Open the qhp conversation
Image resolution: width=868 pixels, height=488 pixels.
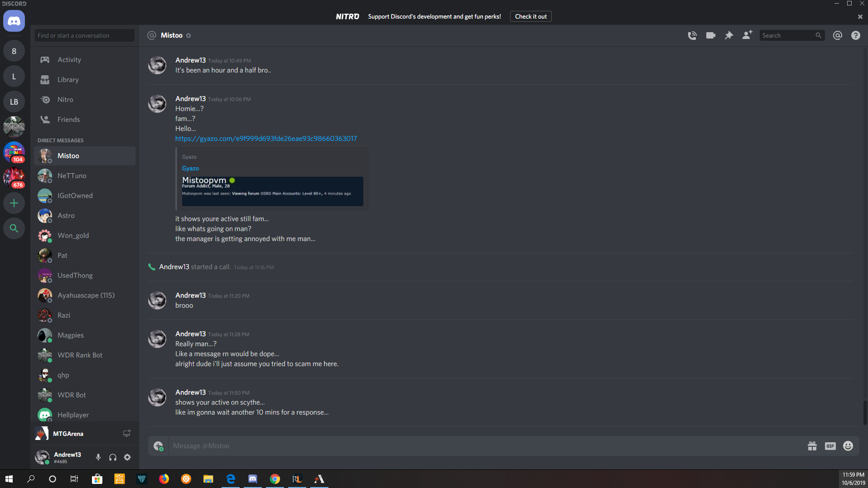point(85,375)
